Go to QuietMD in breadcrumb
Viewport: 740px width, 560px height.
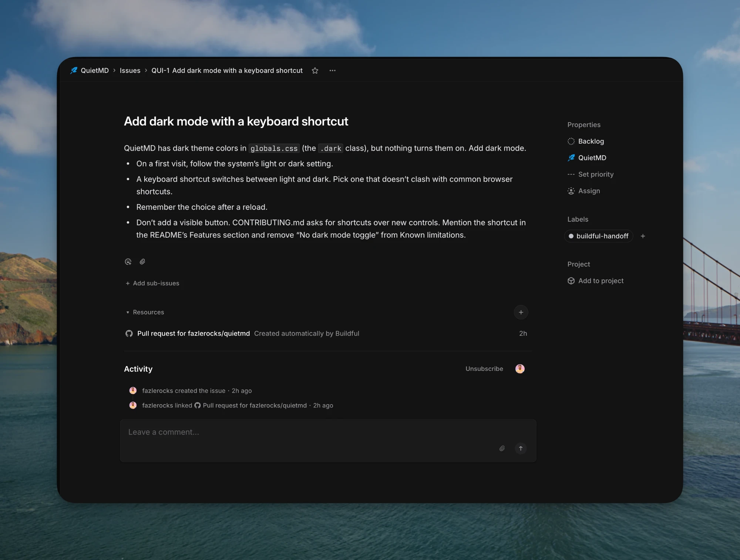pos(95,71)
